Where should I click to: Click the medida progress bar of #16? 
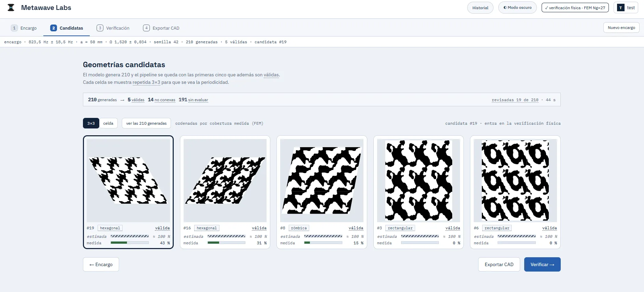click(x=226, y=243)
